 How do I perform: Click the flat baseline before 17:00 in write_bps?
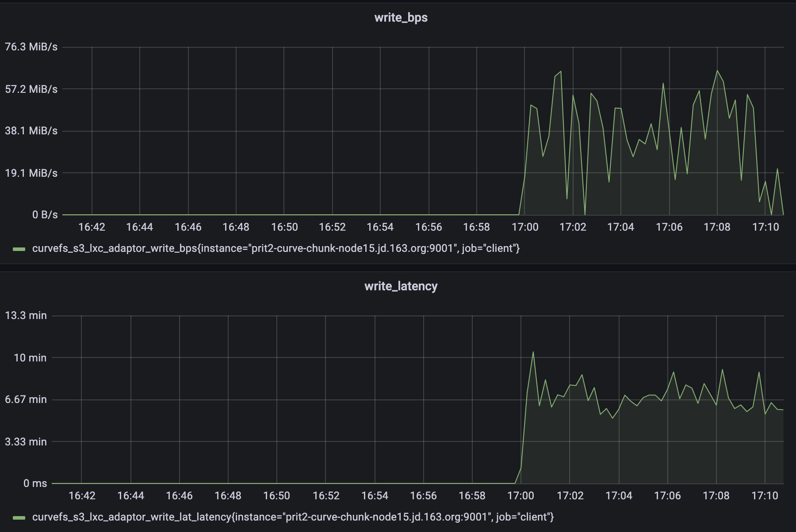[x=287, y=215]
